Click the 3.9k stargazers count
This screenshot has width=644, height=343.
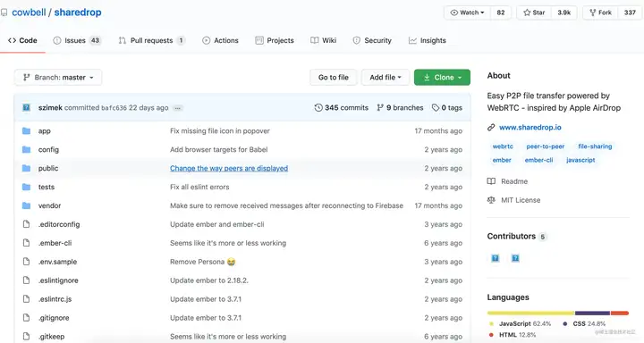(563, 13)
